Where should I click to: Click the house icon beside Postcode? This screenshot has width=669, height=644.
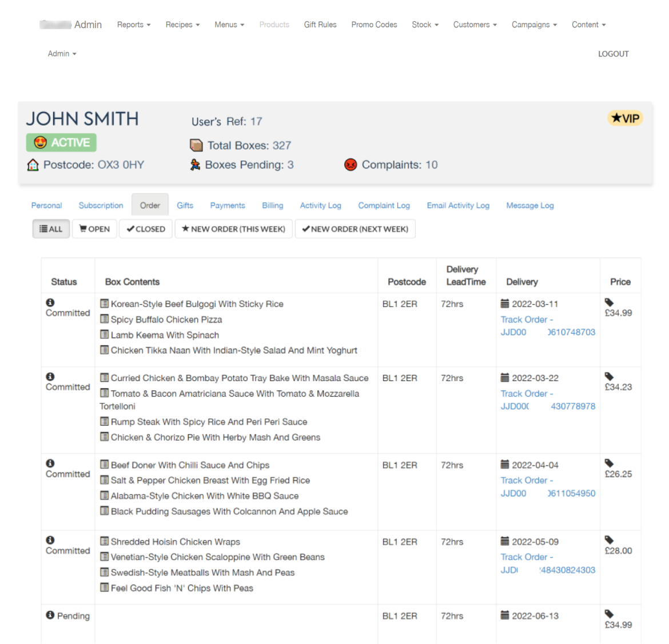pos(33,165)
